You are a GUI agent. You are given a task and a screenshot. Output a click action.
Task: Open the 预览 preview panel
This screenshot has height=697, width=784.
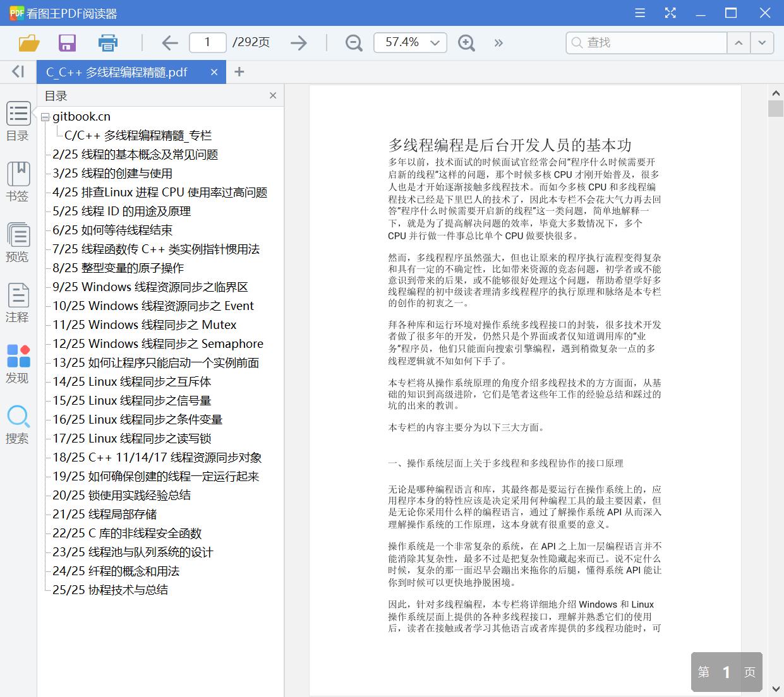(18, 242)
